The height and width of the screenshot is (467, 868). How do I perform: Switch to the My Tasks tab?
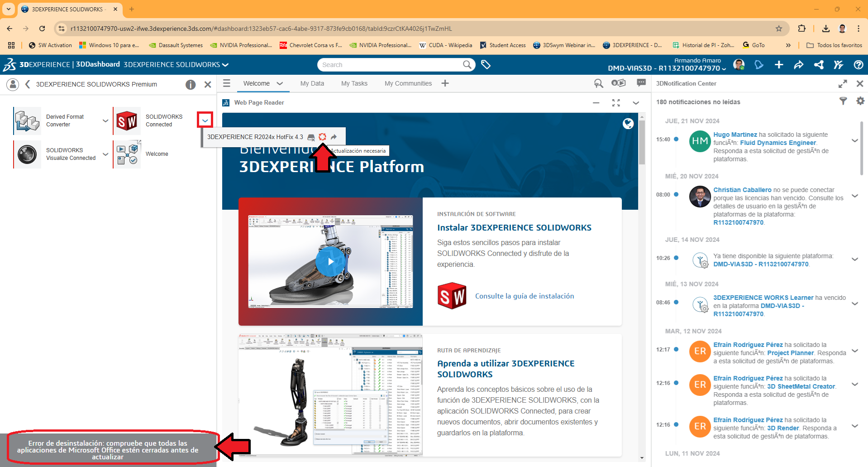(354, 83)
